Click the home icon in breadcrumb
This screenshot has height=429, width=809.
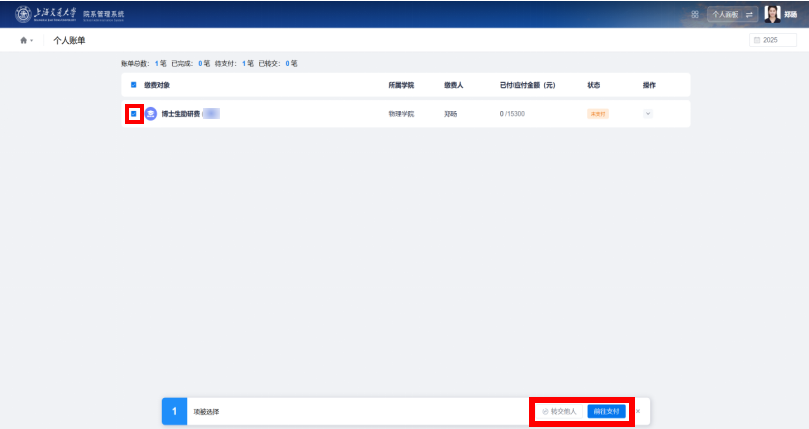coord(23,40)
